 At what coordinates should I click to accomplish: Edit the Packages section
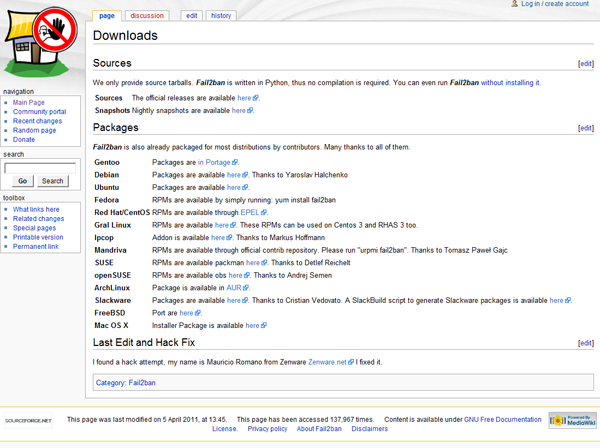pyautogui.click(x=586, y=128)
